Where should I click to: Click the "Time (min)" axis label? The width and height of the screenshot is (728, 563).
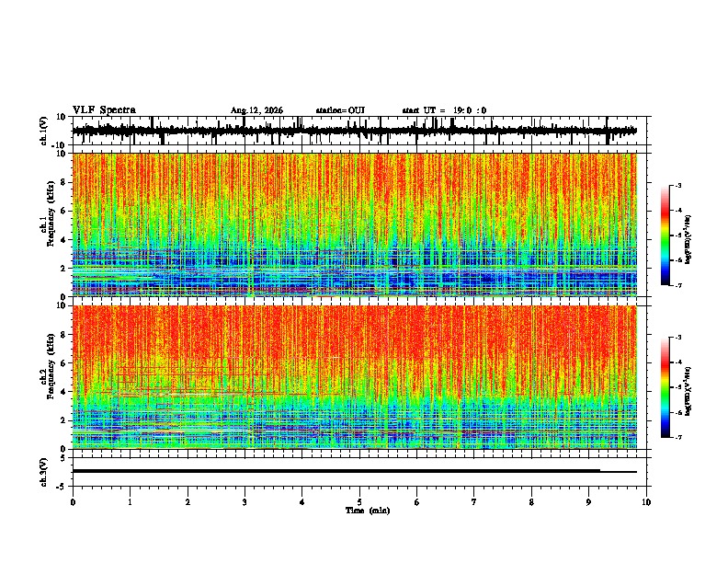click(x=368, y=511)
